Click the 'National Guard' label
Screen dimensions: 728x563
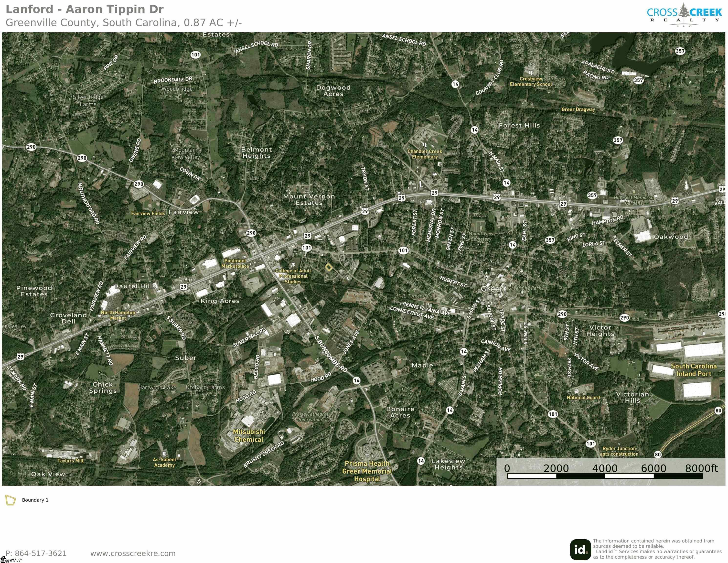[x=583, y=397]
